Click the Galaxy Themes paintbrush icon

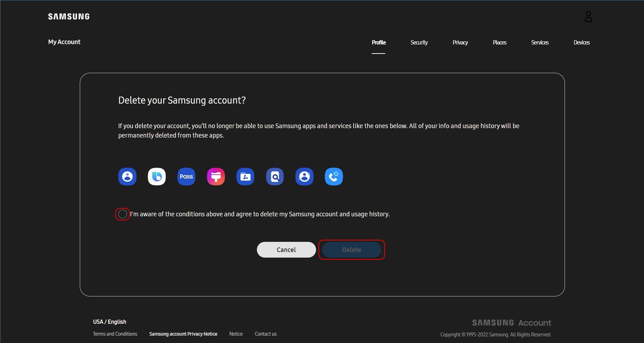pyautogui.click(x=216, y=177)
